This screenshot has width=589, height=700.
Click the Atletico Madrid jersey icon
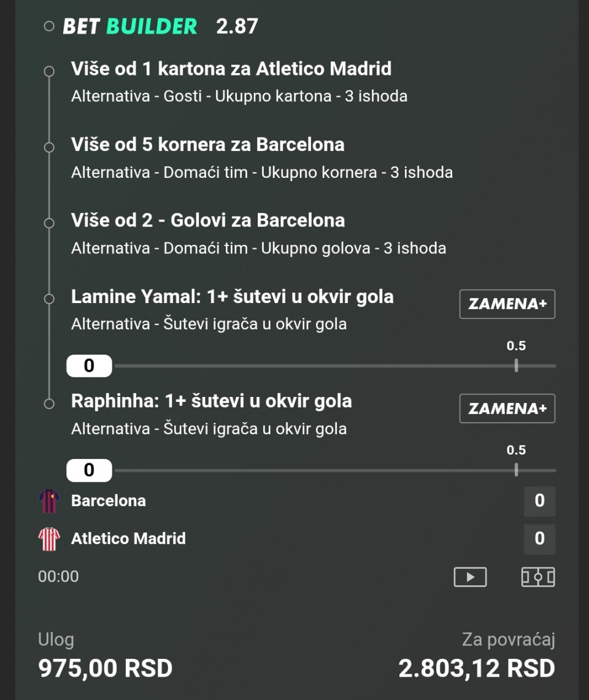[x=49, y=539]
